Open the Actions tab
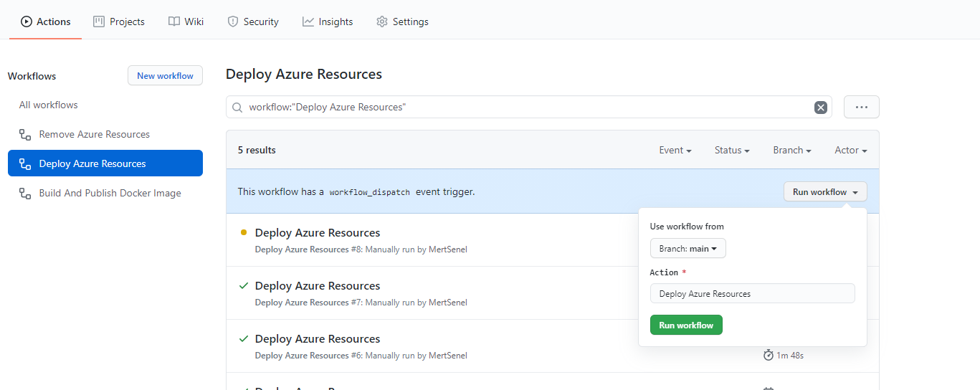 coord(45,22)
